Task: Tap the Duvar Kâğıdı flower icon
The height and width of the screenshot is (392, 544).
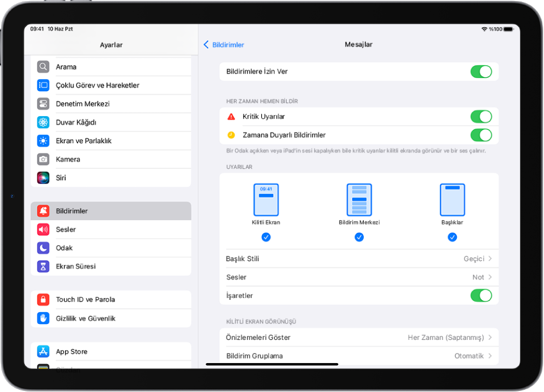Action: 43,122
